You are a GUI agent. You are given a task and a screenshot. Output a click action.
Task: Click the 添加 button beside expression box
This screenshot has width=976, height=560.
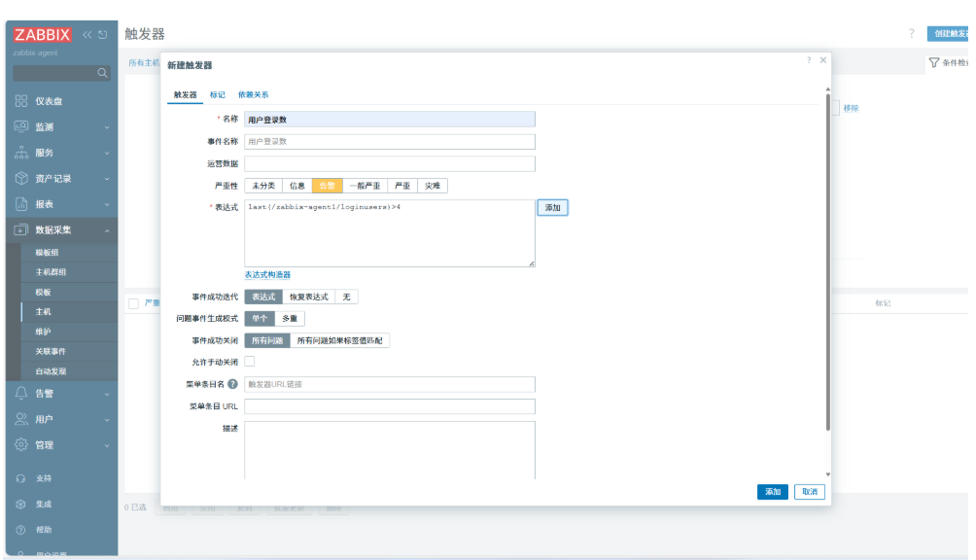[553, 207]
